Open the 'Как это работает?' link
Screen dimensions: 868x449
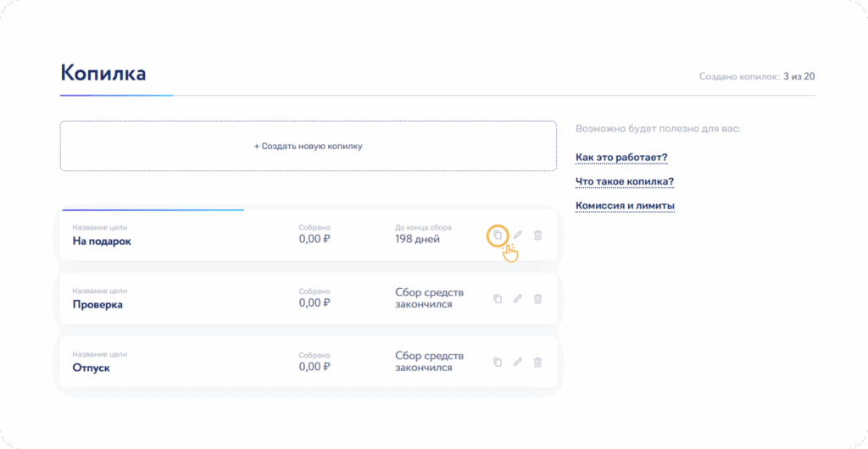pyautogui.click(x=621, y=158)
